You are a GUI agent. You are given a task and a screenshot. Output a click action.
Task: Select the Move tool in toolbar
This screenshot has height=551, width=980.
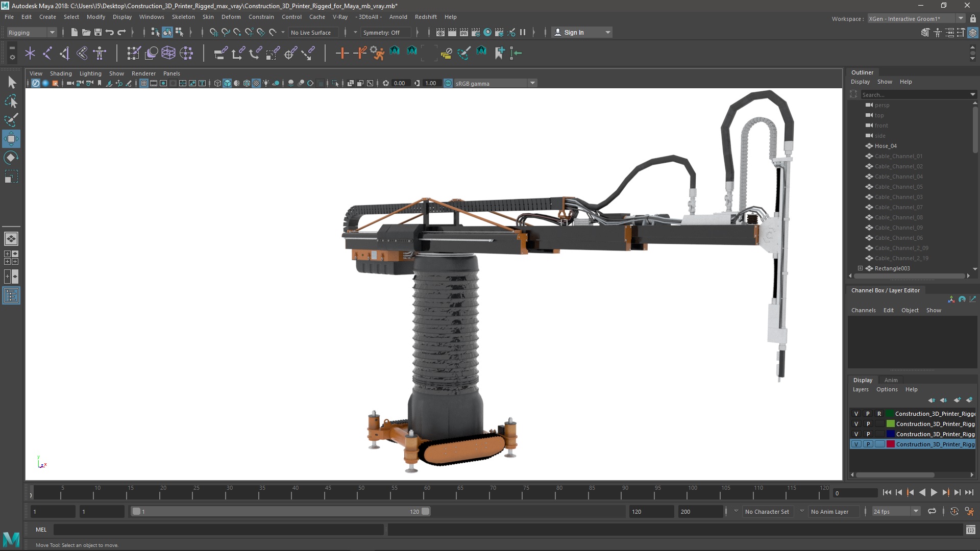pyautogui.click(x=11, y=139)
